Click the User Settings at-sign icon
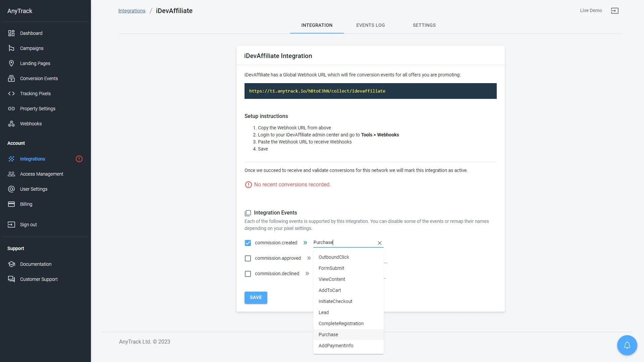Image resolution: width=644 pixels, height=362 pixels. (11, 189)
